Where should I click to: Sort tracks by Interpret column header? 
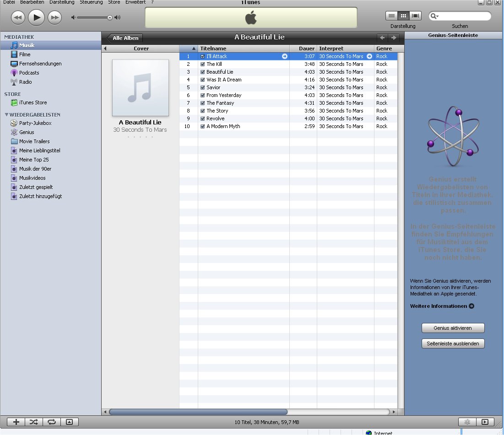[x=346, y=48]
